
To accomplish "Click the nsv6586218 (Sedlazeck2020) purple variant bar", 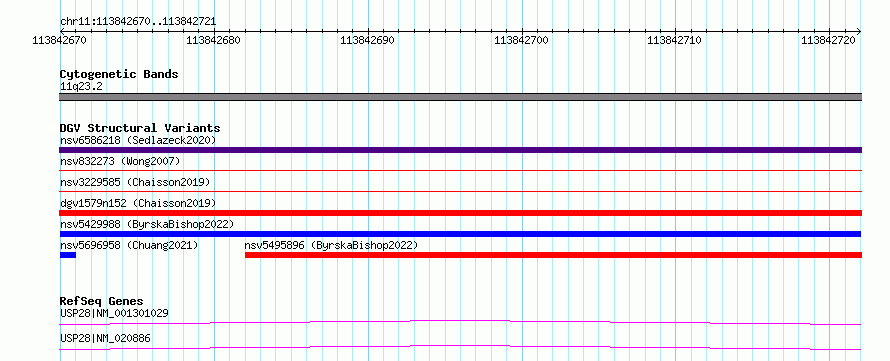I will click(x=460, y=150).
